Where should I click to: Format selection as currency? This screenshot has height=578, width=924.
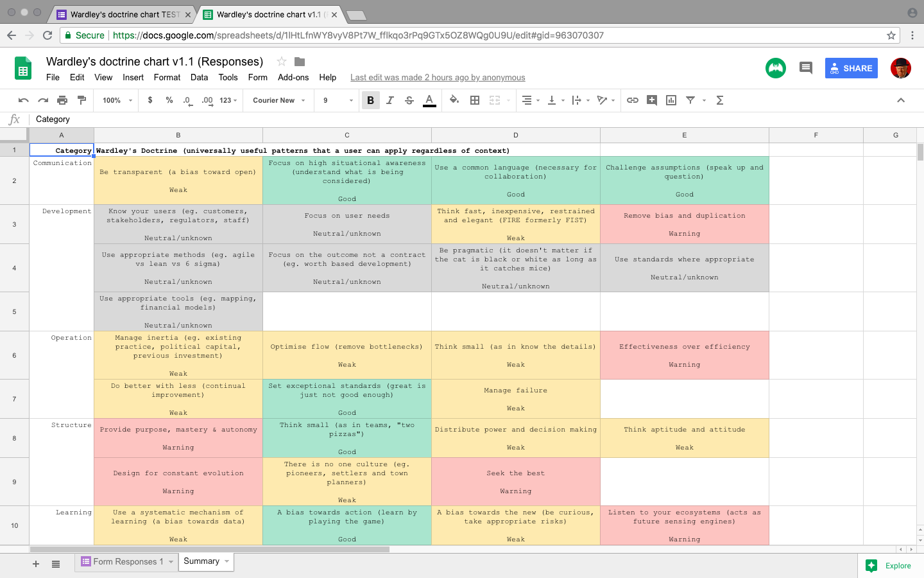(151, 100)
